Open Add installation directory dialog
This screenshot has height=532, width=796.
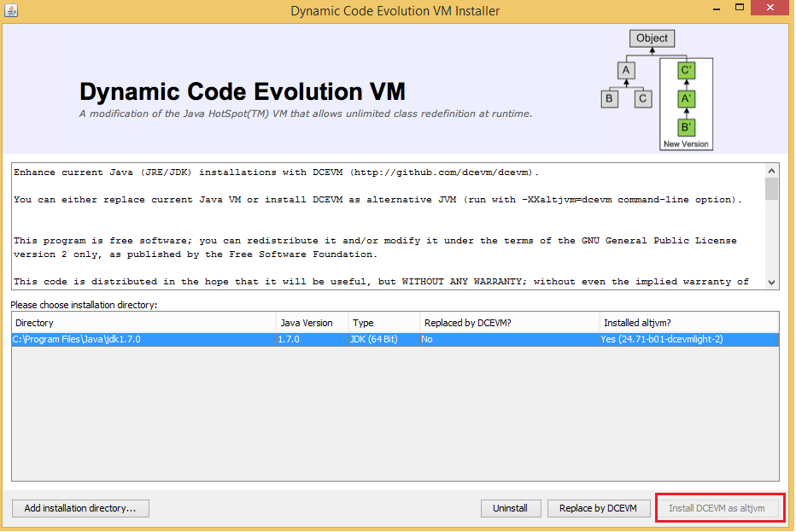[x=79, y=508]
